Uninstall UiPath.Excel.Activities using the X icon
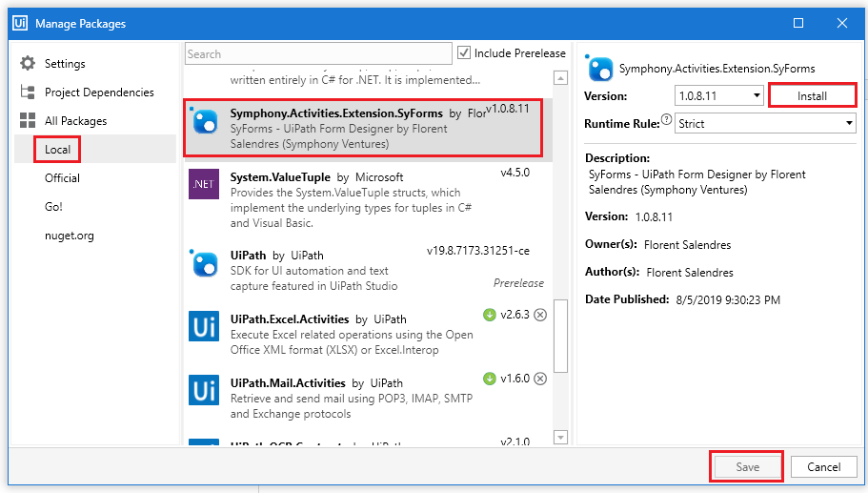 pyautogui.click(x=540, y=315)
